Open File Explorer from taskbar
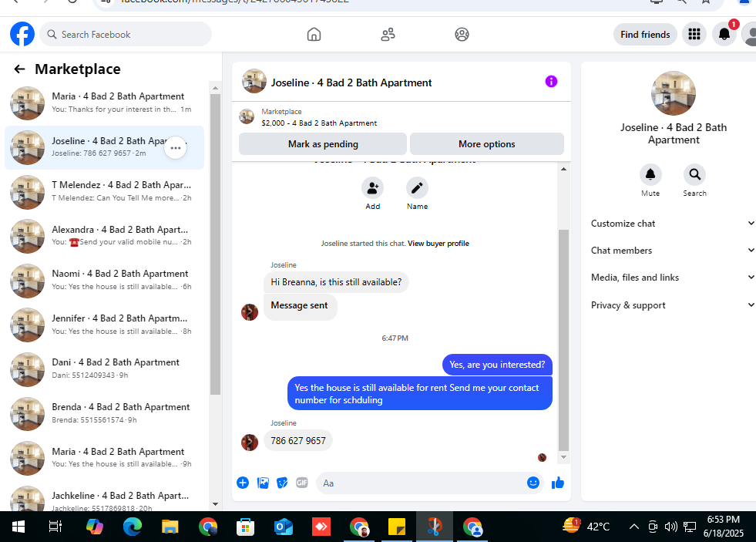Image resolution: width=756 pixels, height=542 pixels. [x=170, y=527]
